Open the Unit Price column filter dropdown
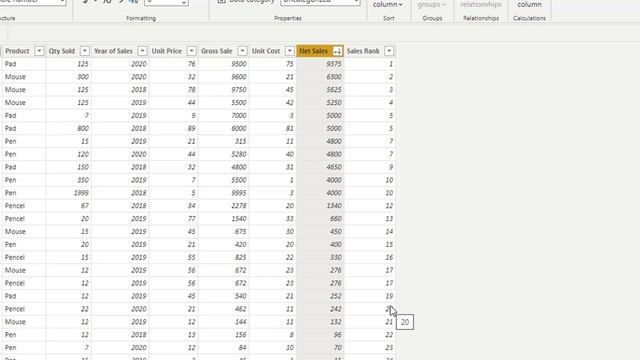 click(191, 51)
